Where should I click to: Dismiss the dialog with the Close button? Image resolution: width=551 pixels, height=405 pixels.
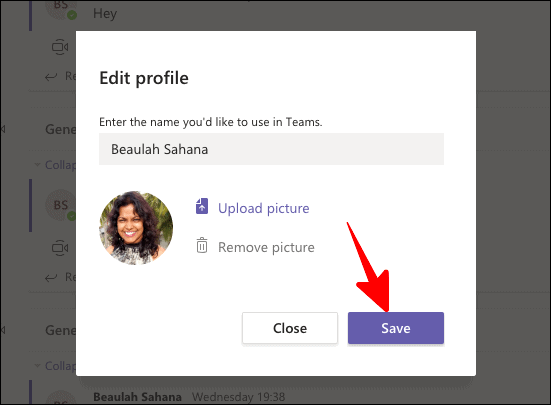point(290,328)
